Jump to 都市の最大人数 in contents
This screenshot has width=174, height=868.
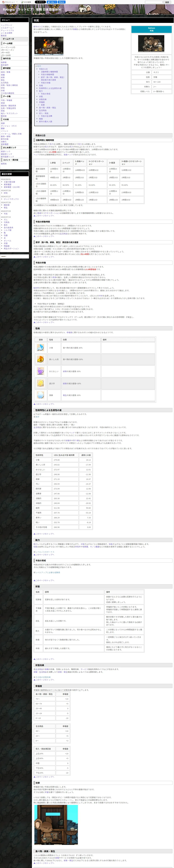46,122
